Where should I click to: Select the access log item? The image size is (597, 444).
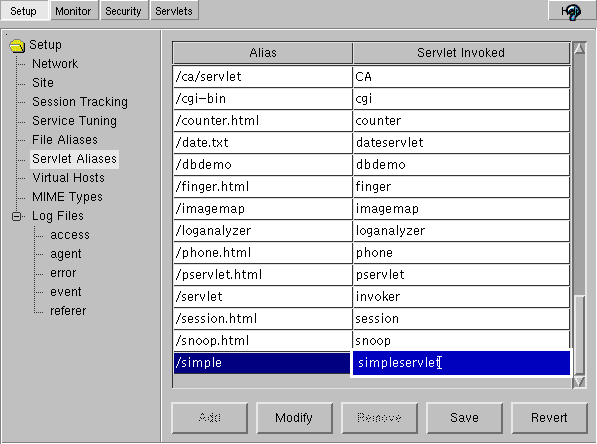point(70,235)
